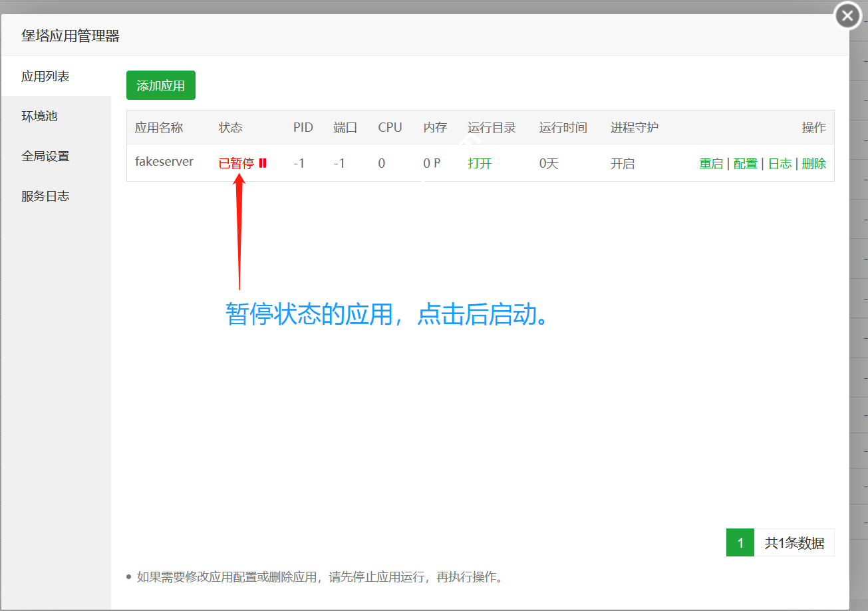Go to the 全局设置 section

click(x=45, y=156)
